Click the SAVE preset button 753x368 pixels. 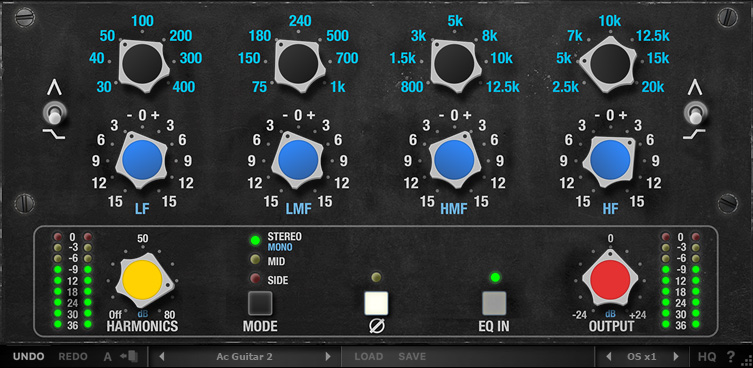(412, 356)
